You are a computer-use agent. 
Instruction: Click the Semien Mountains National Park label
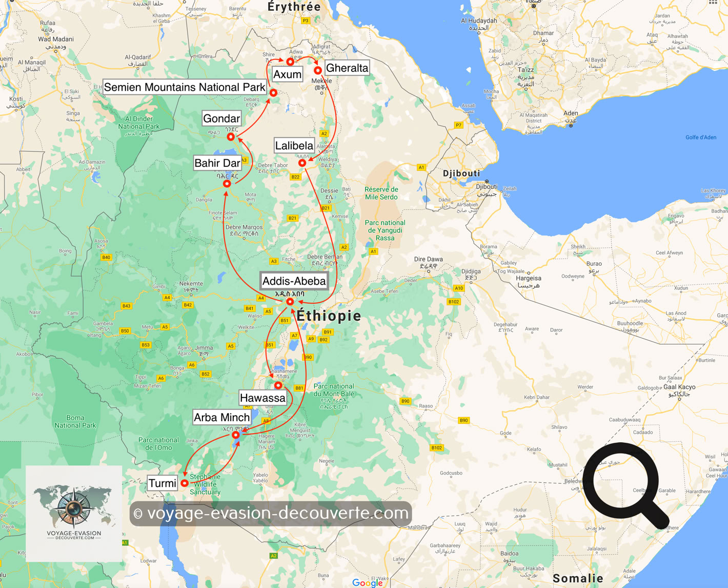pyautogui.click(x=184, y=87)
